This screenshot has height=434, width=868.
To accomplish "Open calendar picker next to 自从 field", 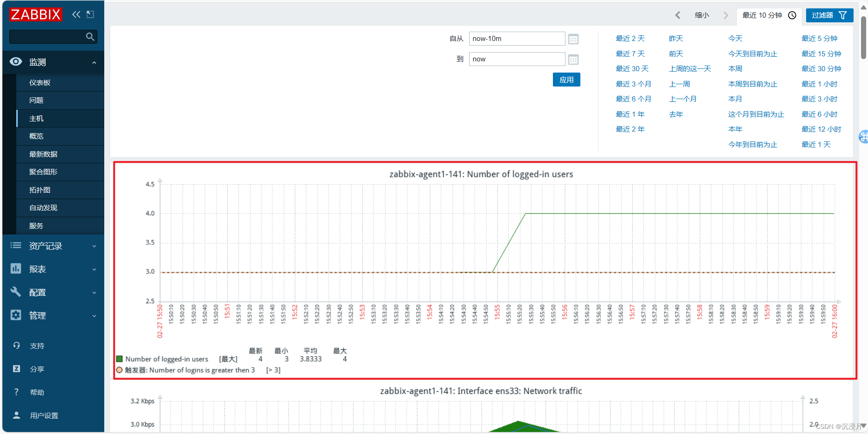I will coord(573,39).
